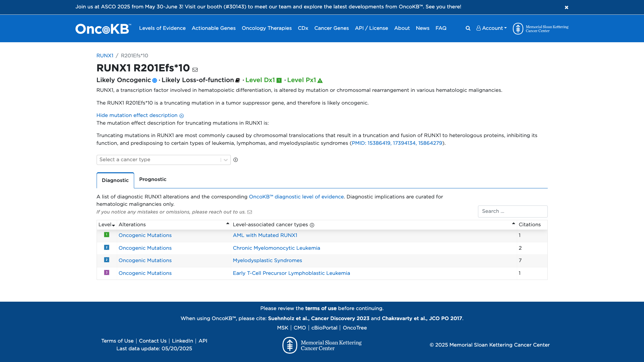Image resolution: width=644 pixels, height=362 pixels.
Task: Click the book icon after Likely Loss-of-function
Action: [x=237, y=80]
